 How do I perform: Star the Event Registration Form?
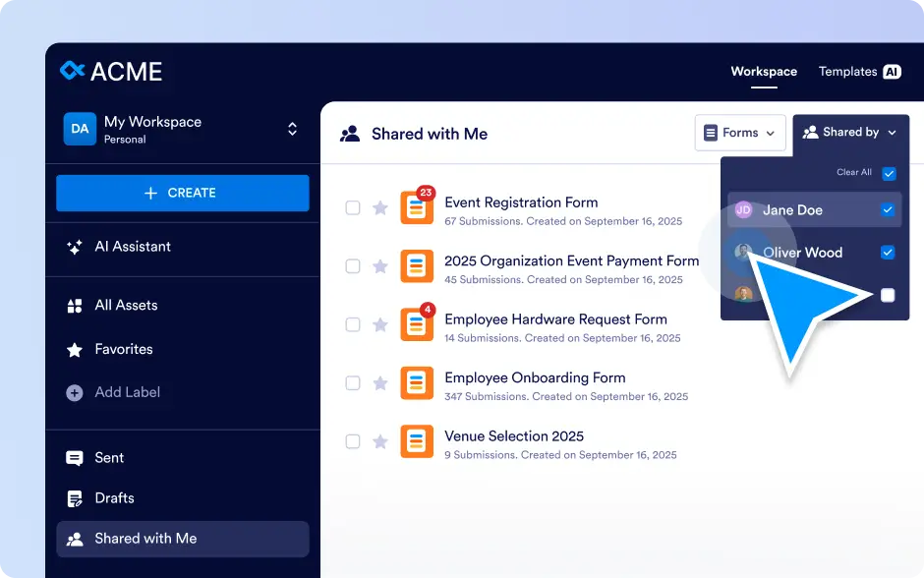click(x=380, y=207)
